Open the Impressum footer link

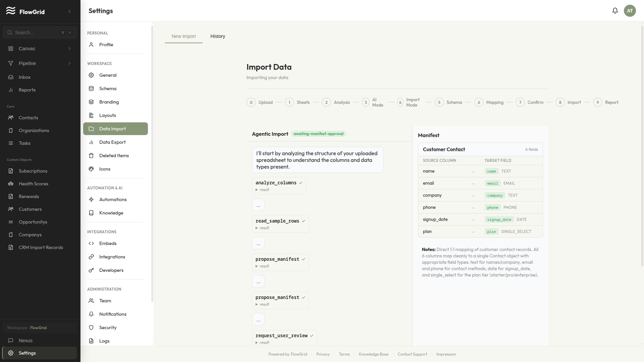(x=446, y=354)
